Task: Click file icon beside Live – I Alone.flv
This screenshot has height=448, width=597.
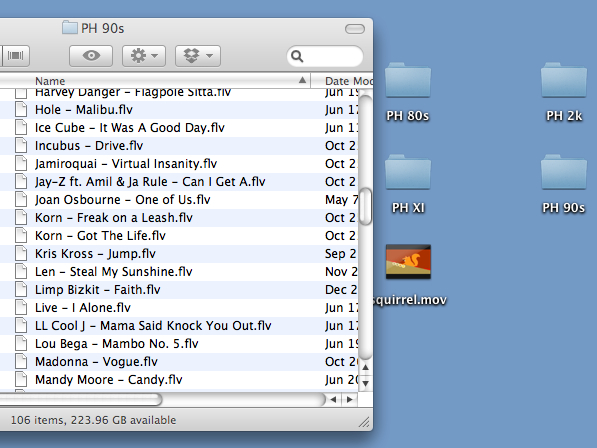Action: 21,308
